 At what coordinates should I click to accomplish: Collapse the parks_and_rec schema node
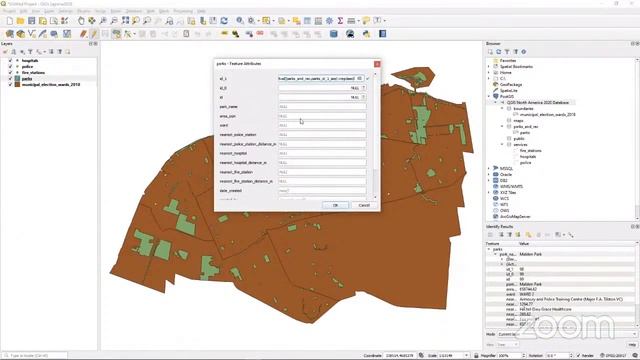click(x=502, y=127)
